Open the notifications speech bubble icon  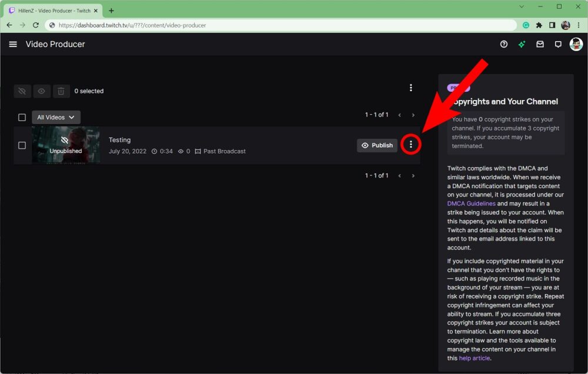point(558,44)
